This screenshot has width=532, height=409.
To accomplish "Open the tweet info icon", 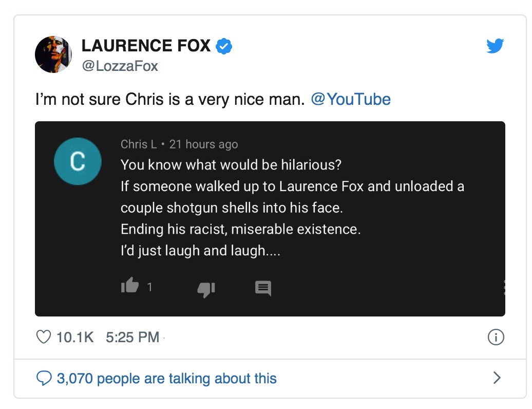I will pyautogui.click(x=496, y=337).
